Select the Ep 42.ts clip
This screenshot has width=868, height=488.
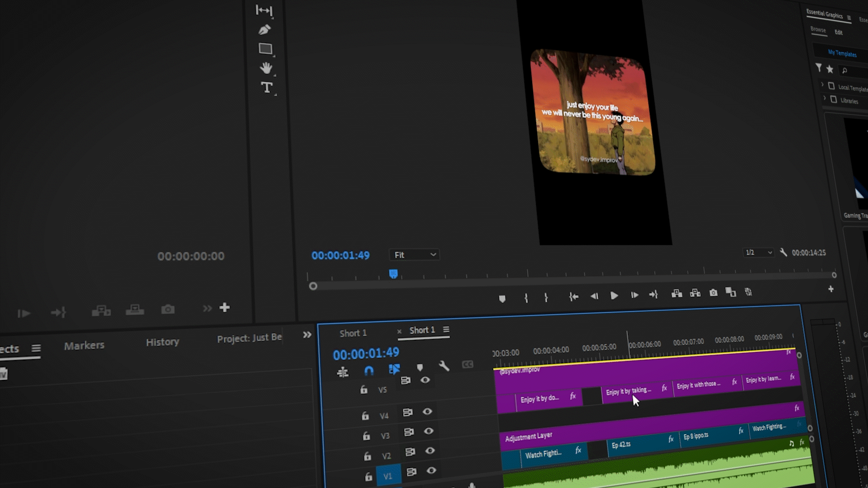(x=643, y=443)
